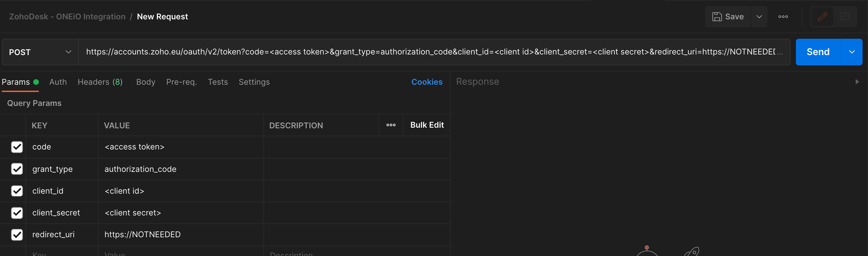Screen dimensions: 868x256
Task: Click the 'client_secret' key cell
Action: 62,212
